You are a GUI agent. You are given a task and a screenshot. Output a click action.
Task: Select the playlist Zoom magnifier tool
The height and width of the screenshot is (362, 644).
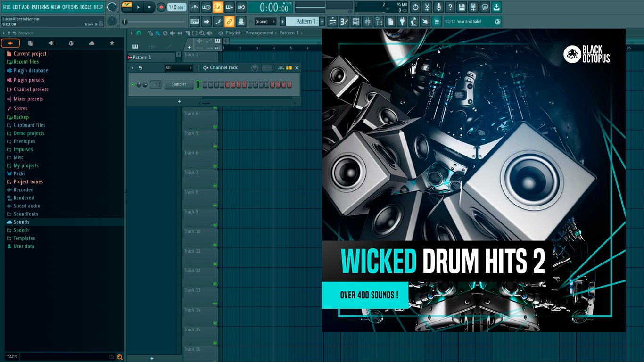pos(202,33)
